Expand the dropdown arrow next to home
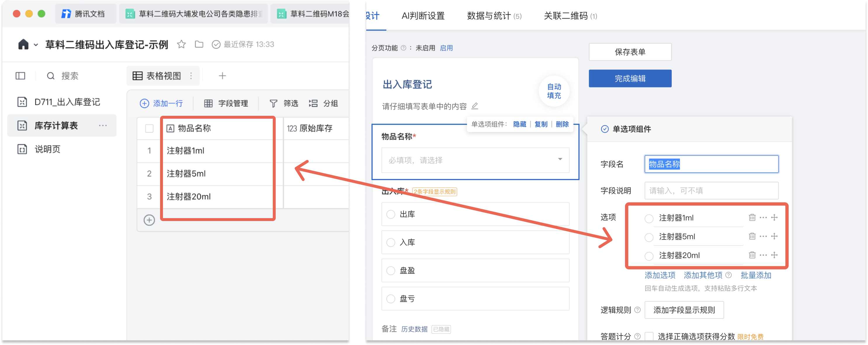 coord(36,45)
